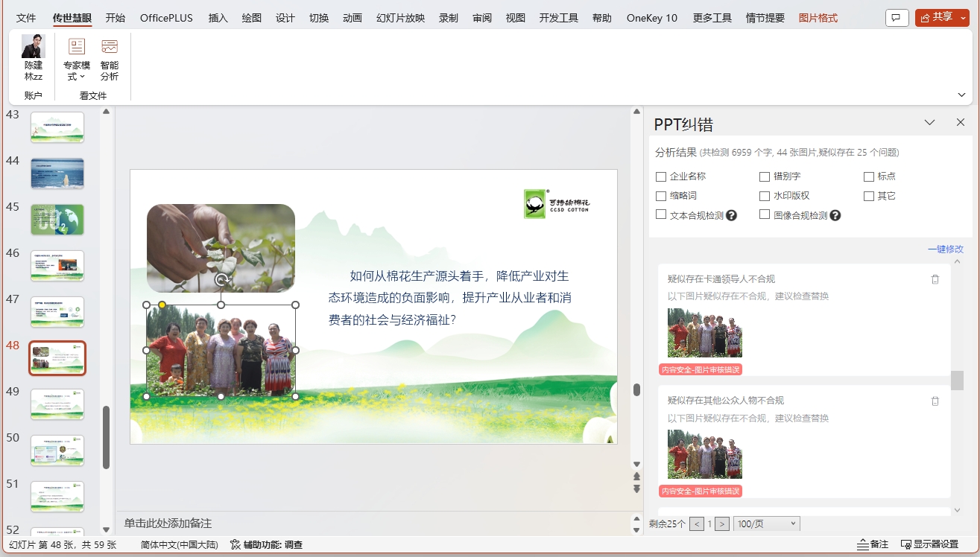980x557 pixels.
Task: Open flagged image in 其他公众人物 card
Action: pyautogui.click(x=705, y=454)
